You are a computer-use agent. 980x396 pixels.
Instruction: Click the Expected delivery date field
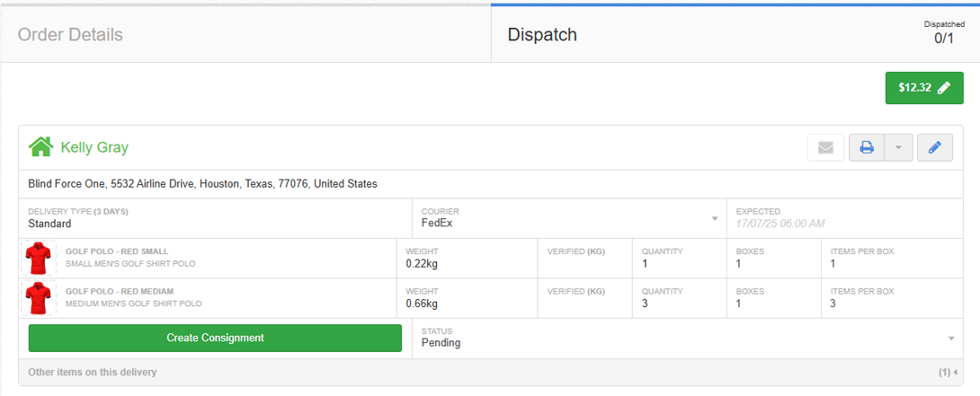point(780,223)
